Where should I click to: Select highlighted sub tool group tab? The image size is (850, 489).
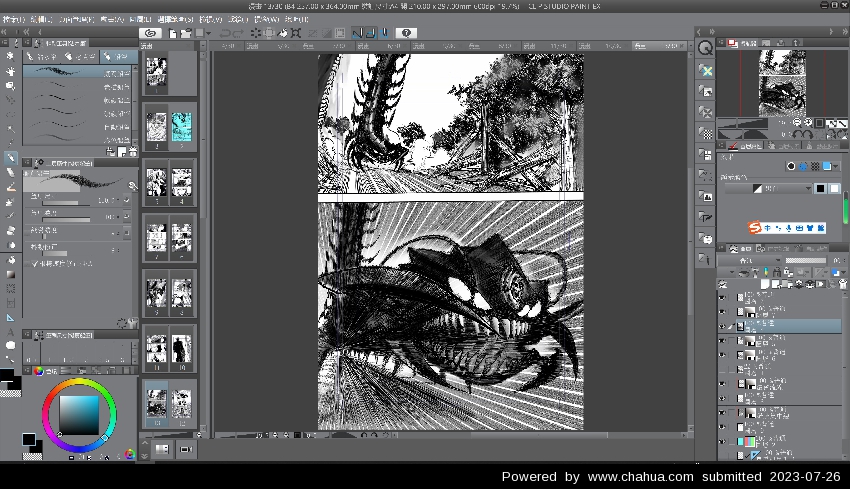pyautogui.click(x=119, y=56)
